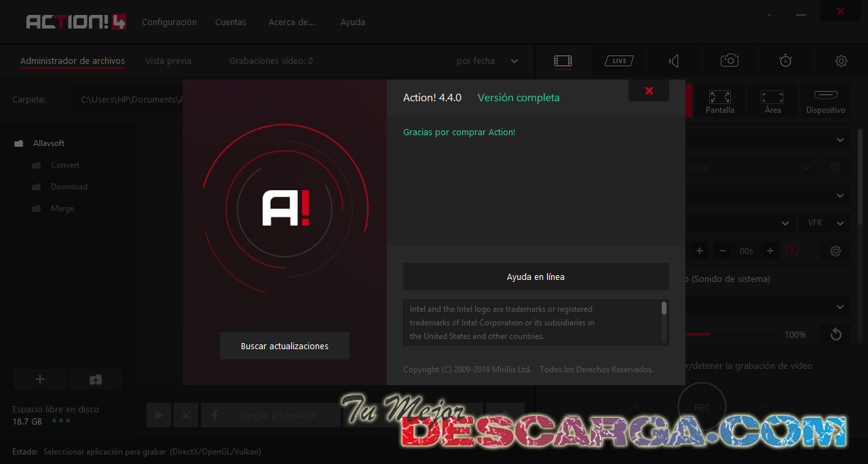Select Pantalla recording mode

719,102
